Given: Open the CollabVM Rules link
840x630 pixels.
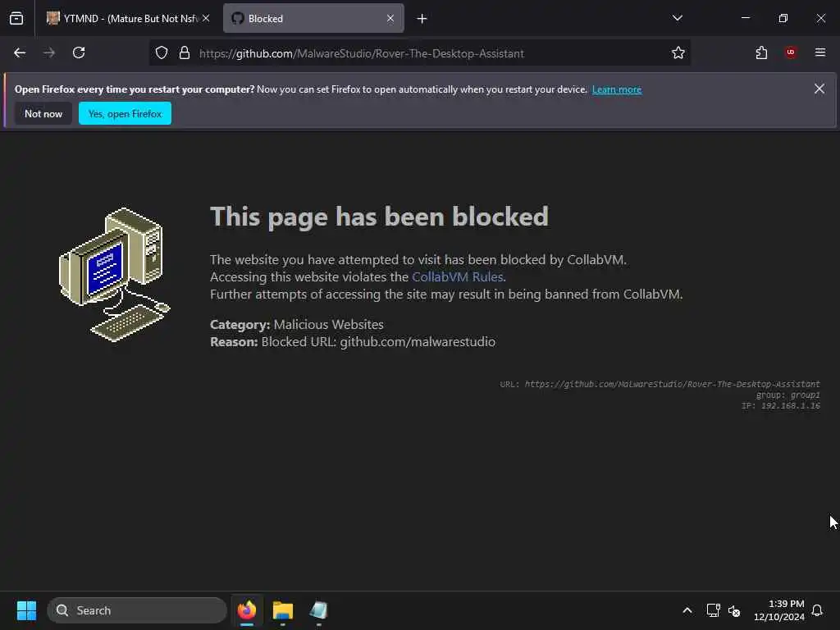Looking at the screenshot, I should point(458,277).
